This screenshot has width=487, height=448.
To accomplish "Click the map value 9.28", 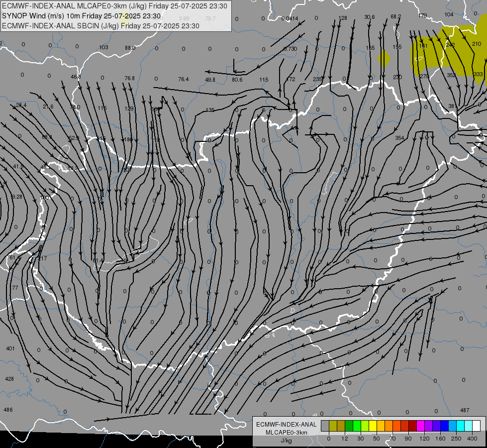I will point(17,197).
